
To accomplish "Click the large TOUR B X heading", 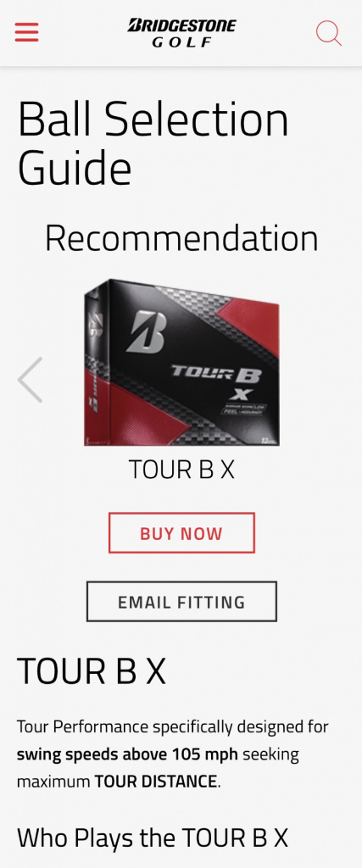I will 92,671.
